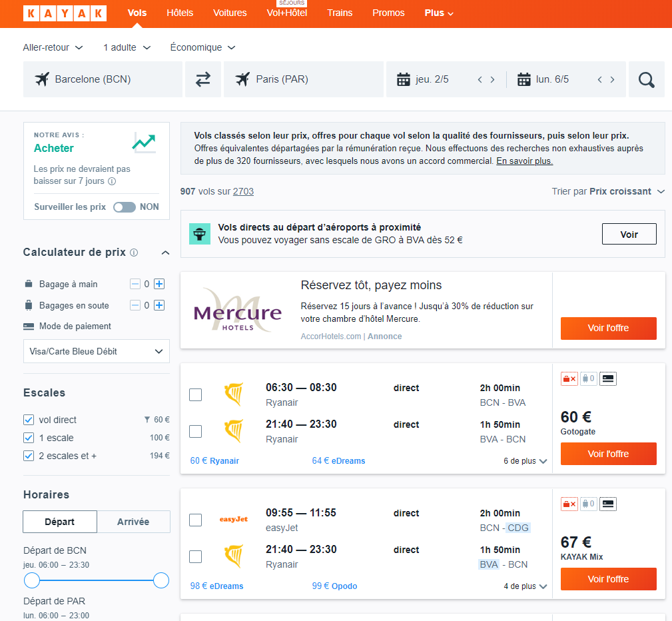Click the 64 € eDreams price link
The width and height of the screenshot is (672, 621).
coord(338,460)
